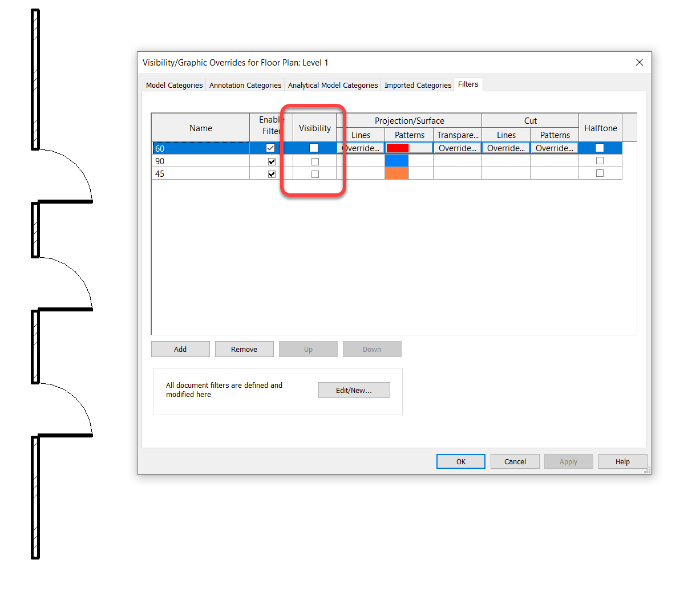Enable visibility for filter 45
The image size is (700, 596).
click(x=314, y=173)
